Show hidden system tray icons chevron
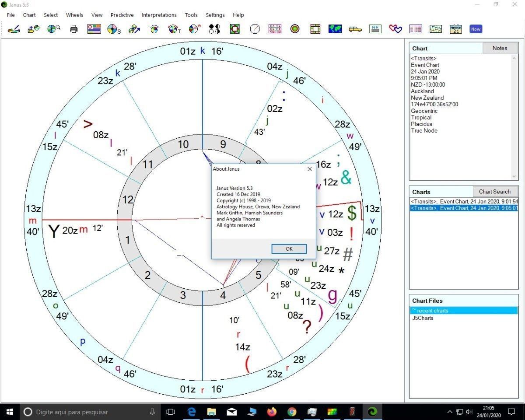 pos(450,412)
